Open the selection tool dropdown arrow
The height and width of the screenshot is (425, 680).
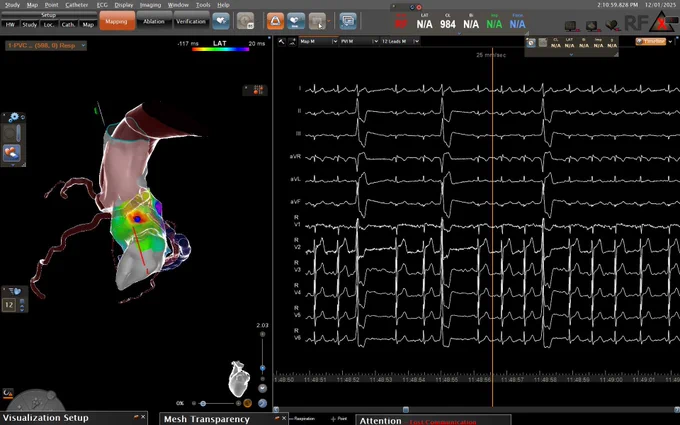pyautogui.click(x=329, y=21)
